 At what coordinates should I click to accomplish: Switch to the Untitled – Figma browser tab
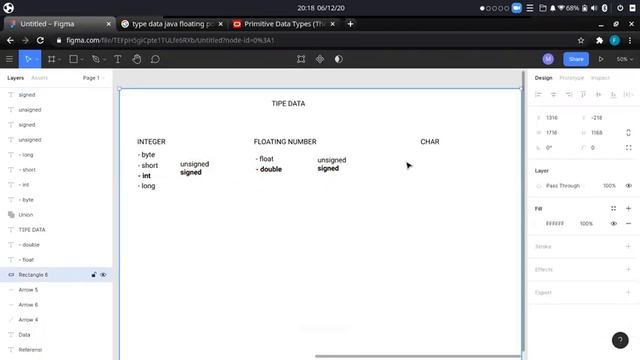point(59,24)
